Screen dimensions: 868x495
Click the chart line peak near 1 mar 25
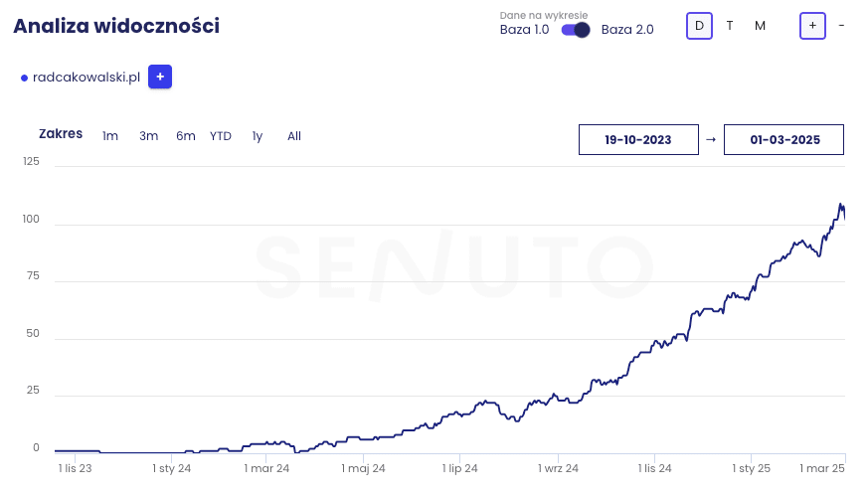841,205
